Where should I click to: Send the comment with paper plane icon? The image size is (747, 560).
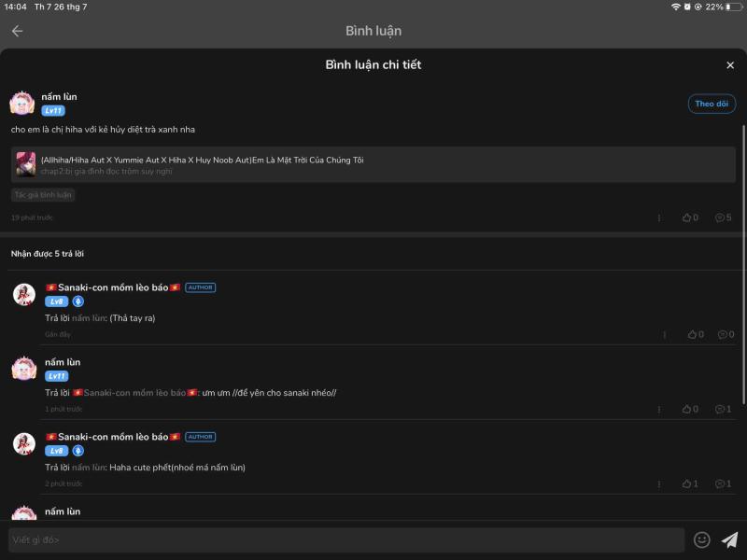tap(730, 539)
